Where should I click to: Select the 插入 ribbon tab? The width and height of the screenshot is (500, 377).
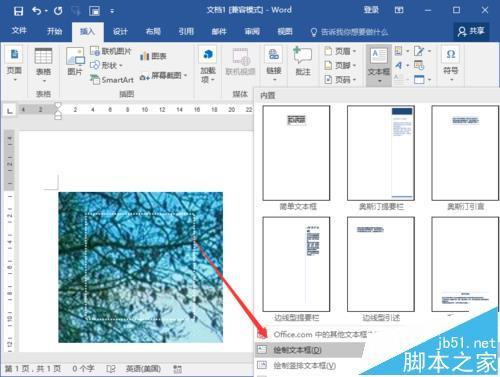(x=87, y=31)
